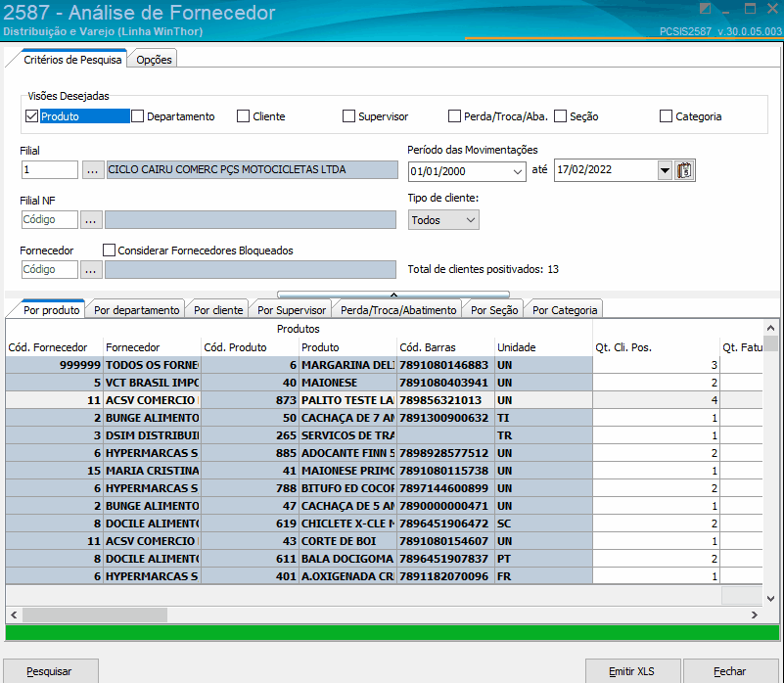The height and width of the screenshot is (683, 784).
Task: Open the end date 17/02/2022 dropdown arrow
Action: coord(665,170)
